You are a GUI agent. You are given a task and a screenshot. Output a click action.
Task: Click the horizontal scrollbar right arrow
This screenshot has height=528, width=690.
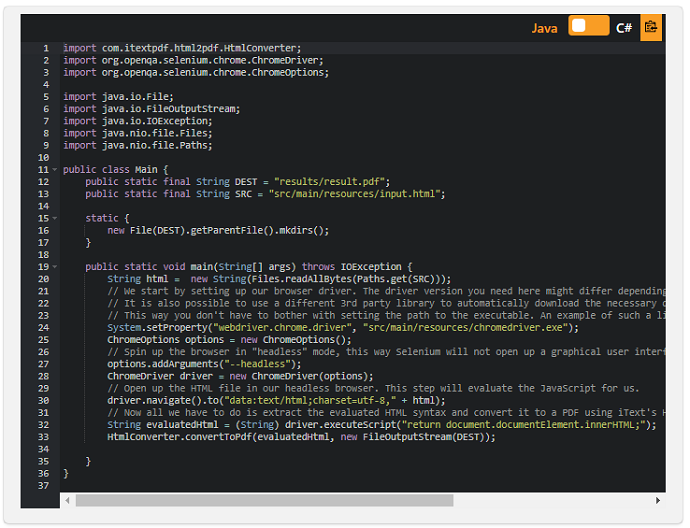tap(657, 500)
